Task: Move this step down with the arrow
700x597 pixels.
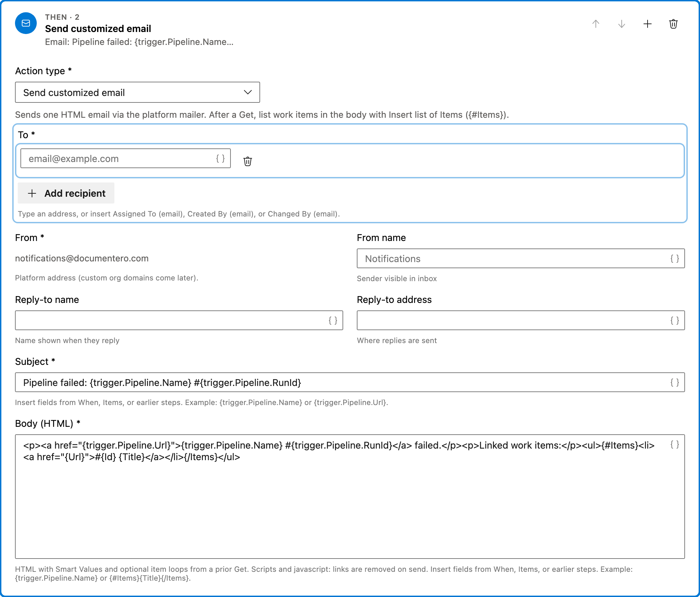Action: [621, 24]
